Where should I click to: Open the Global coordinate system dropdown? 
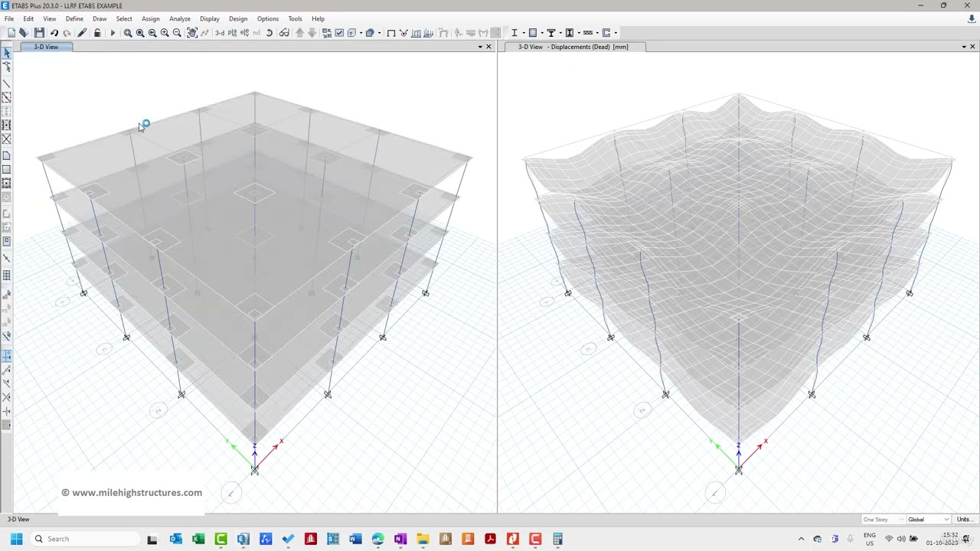(929, 520)
